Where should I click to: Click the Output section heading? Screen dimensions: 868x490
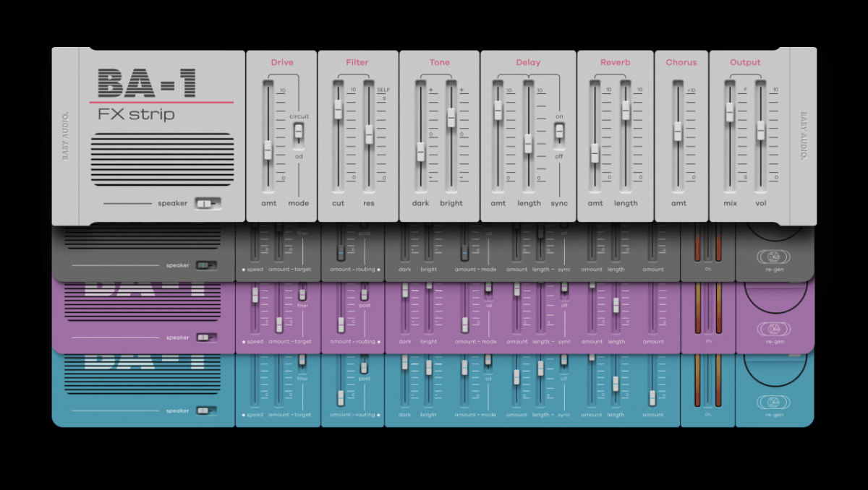745,62
